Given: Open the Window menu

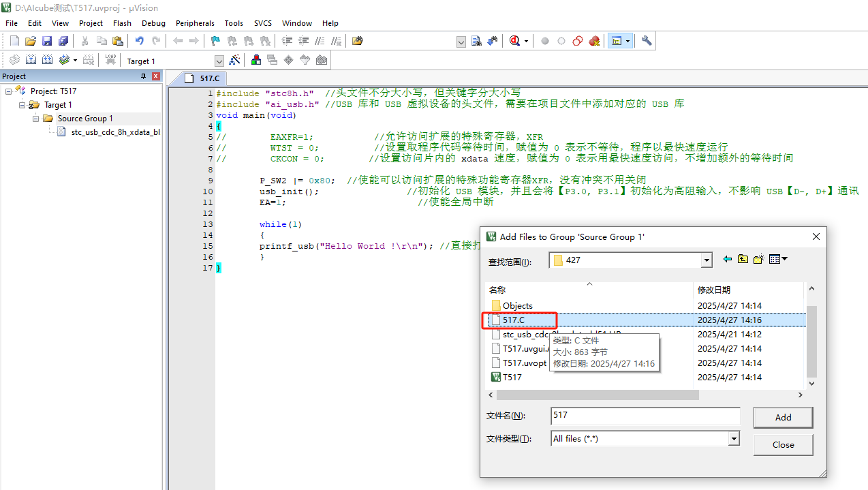Looking at the screenshot, I should point(297,22).
